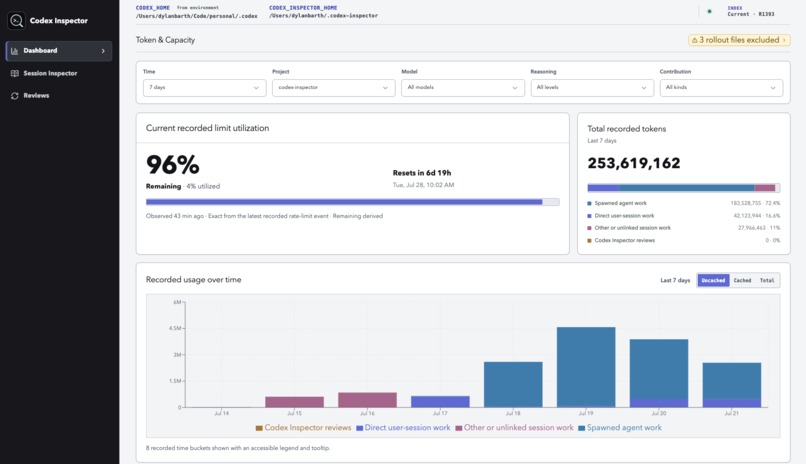The height and width of the screenshot is (464, 806).
Task: Switch chart to Cached view
Action: (x=742, y=281)
